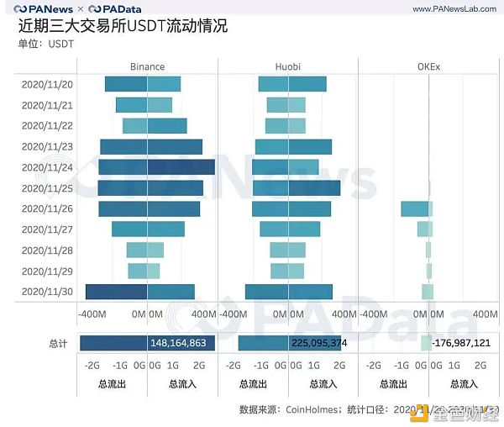Click the 2G axis label under Huobi total
The width and height of the screenshot is (504, 427).
339,366
